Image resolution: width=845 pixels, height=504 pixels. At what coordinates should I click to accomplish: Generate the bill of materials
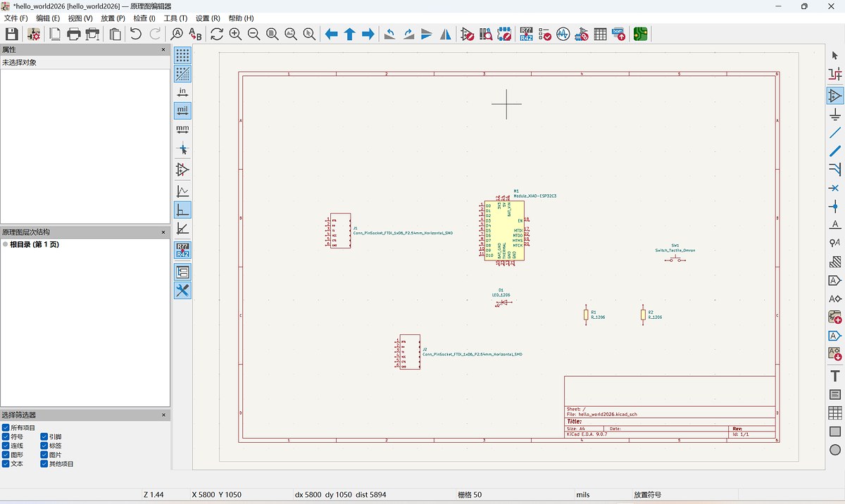619,33
